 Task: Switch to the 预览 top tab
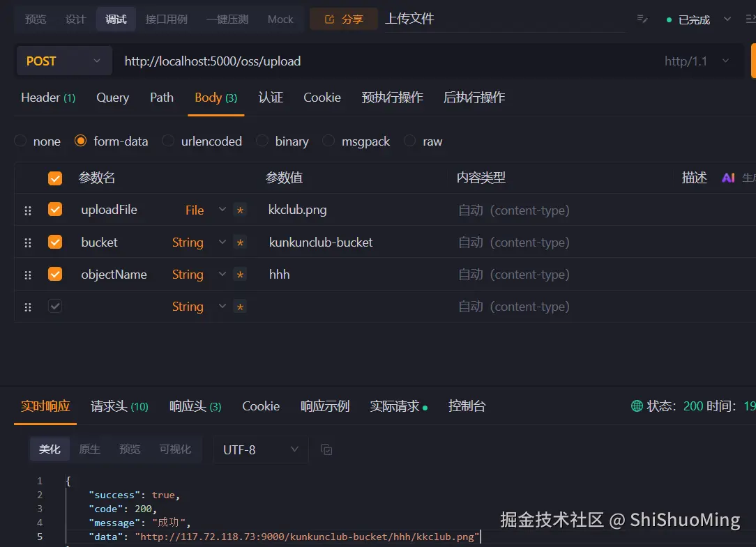tap(36, 20)
